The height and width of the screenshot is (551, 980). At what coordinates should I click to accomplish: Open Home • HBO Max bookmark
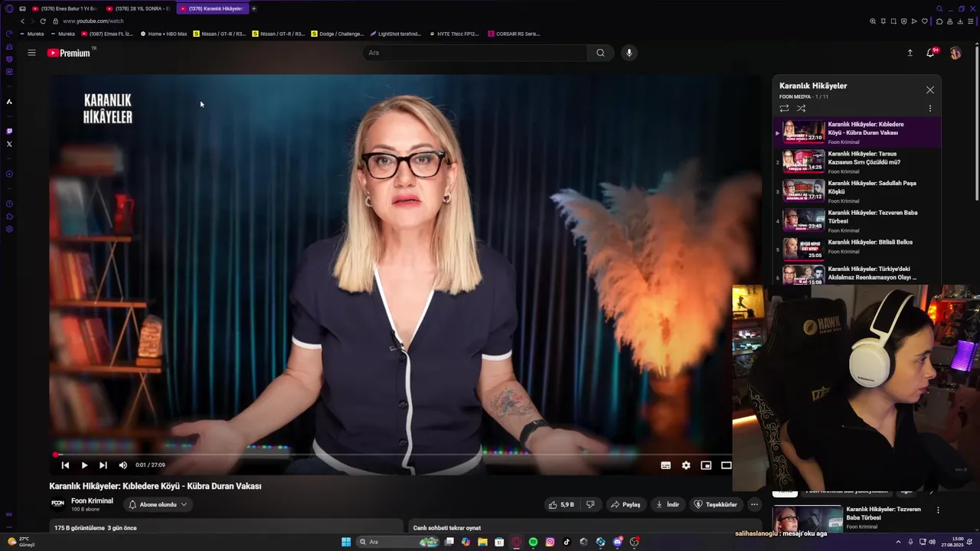point(164,34)
